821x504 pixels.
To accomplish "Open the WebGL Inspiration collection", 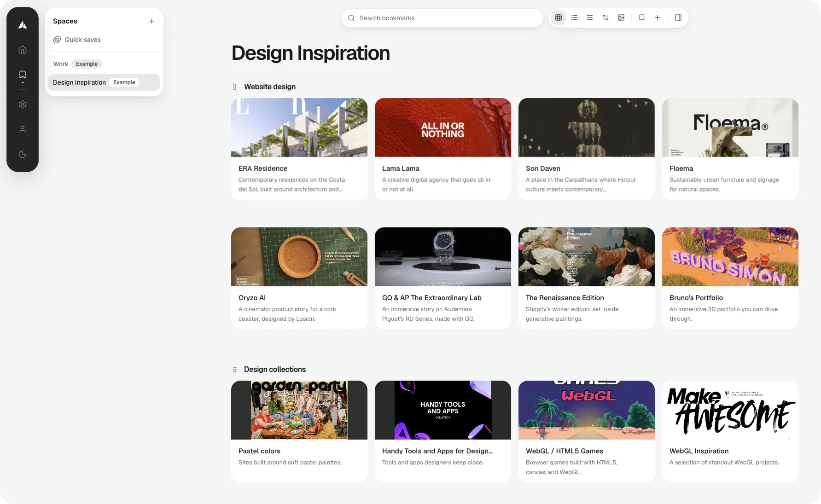I will coord(730,431).
